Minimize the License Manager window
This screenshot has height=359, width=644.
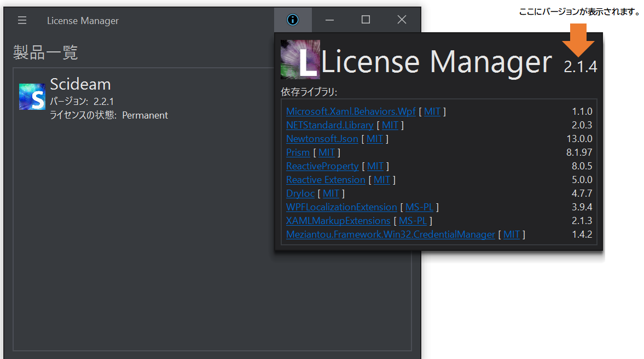coord(329,20)
